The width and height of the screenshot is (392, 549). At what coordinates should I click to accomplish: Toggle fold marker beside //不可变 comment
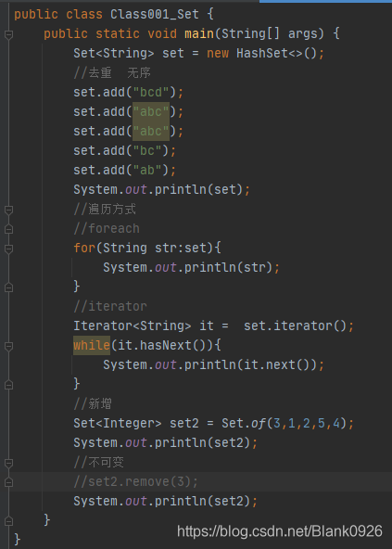point(8,463)
